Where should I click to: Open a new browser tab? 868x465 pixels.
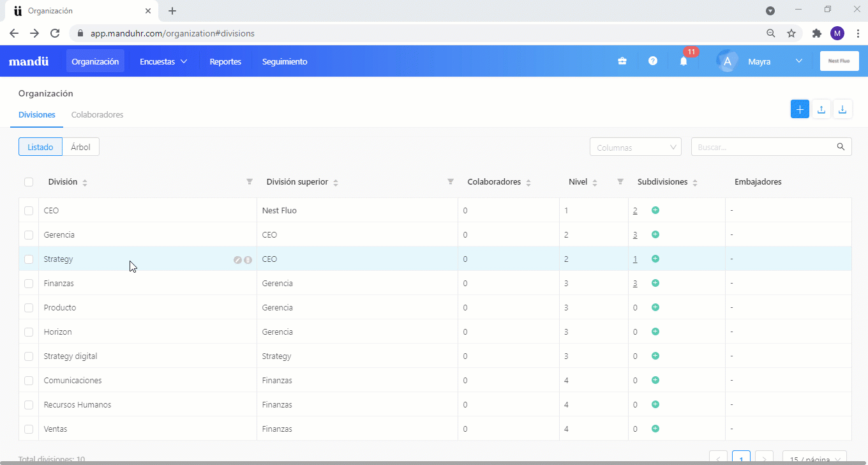point(172,11)
